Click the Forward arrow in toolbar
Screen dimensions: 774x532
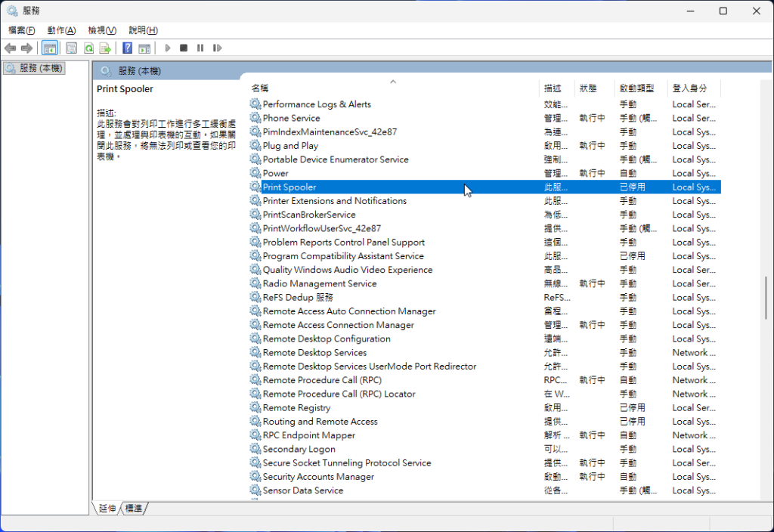[x=27, y=48]
